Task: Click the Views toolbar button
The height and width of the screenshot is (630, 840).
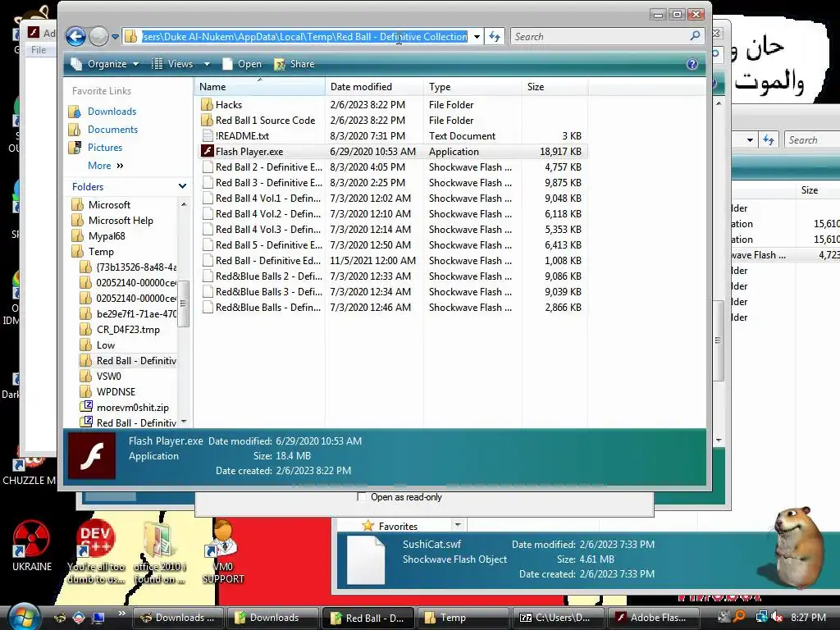Action: 172,64
